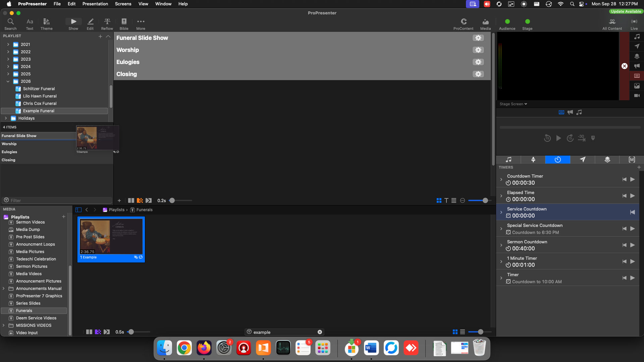Open the Reflow editor

click(x=107, y=24)
